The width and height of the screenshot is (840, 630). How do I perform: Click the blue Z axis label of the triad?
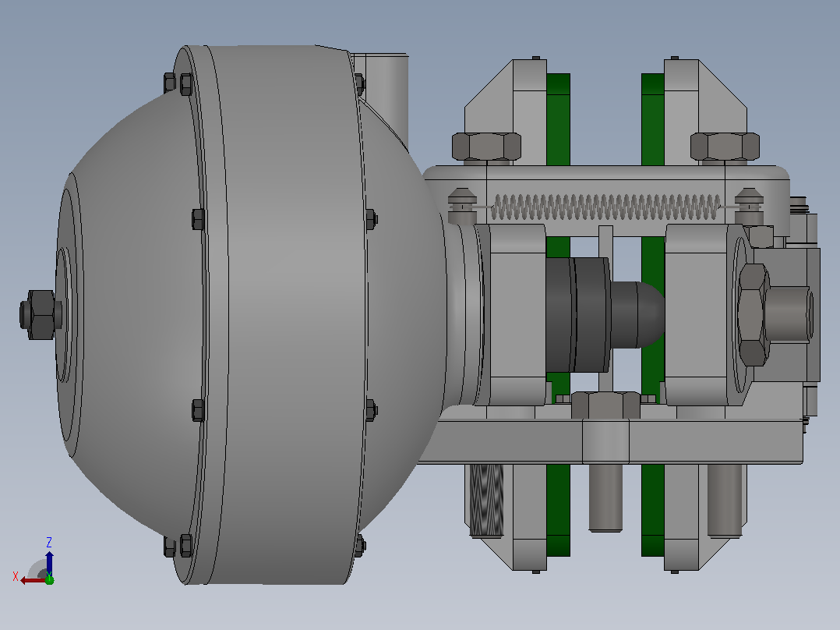click(x=49, y=542)
